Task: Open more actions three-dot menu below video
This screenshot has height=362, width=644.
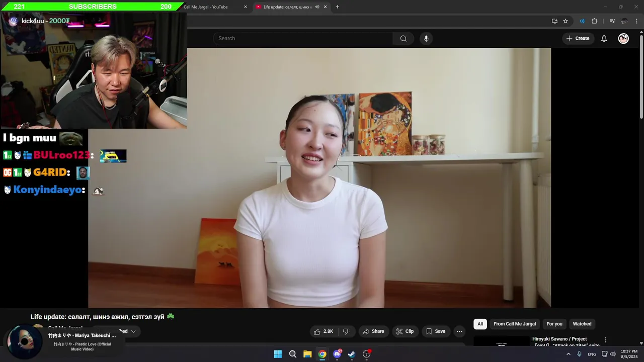Action: click(x=459, y=331)
